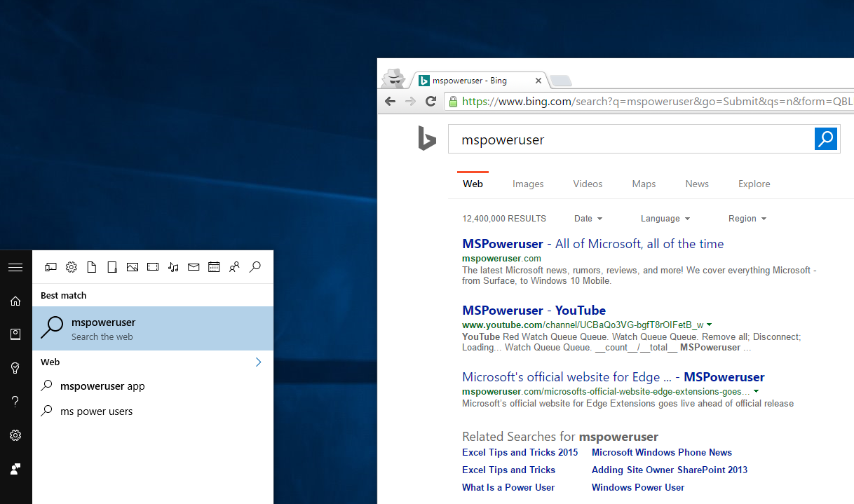Viewport: 854px width, 504px height.
Task: Click the 'Best match' heading in Cortana
Action: click(63, 296)
